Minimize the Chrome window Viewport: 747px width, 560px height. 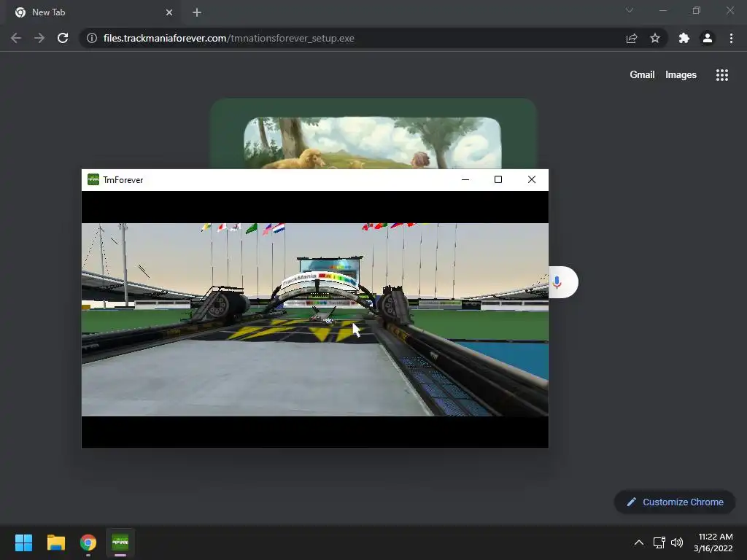(x=662, y=10)
